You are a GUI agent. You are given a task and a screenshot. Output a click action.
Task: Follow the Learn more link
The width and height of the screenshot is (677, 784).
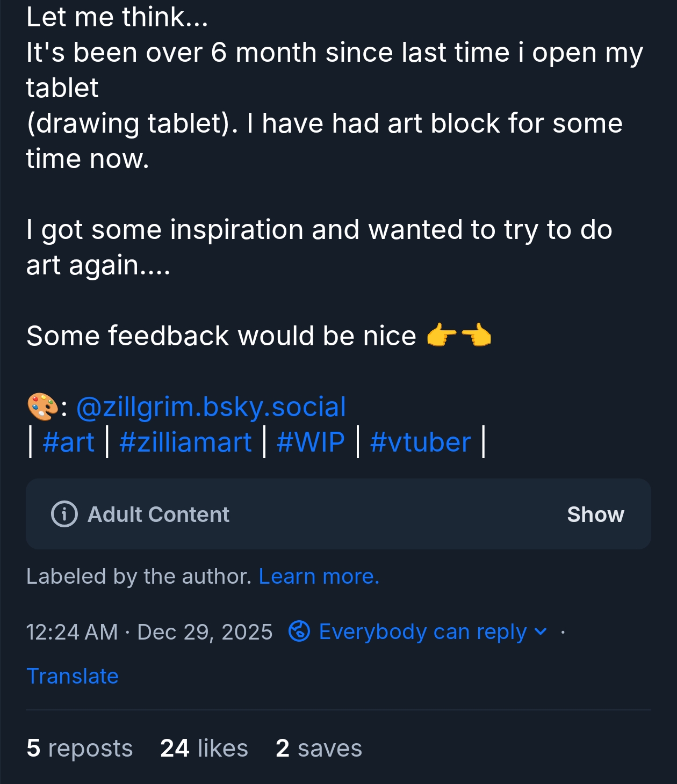(x=319, y=576)
